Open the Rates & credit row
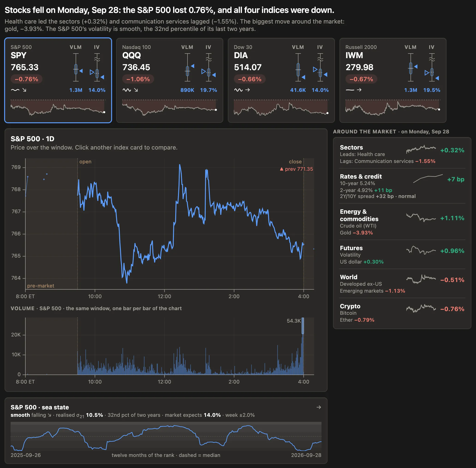The width and height of the screenshot is (476, 468). (402, 186)
